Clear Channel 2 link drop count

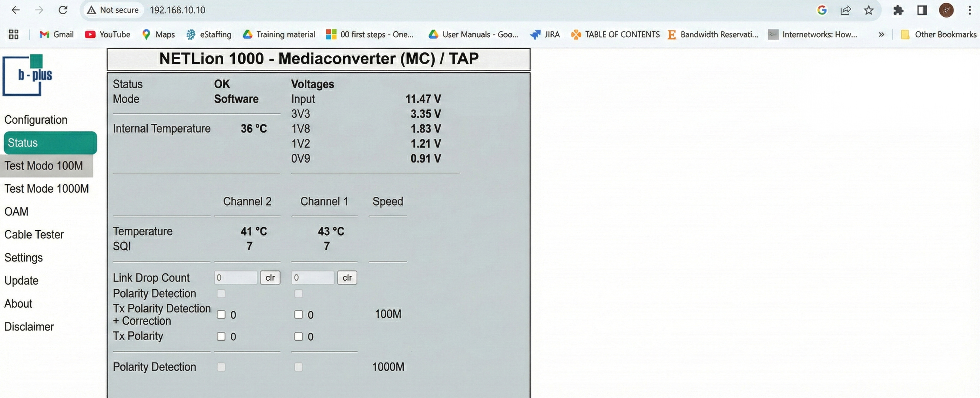pyautogui.click(x=270, y=278)
